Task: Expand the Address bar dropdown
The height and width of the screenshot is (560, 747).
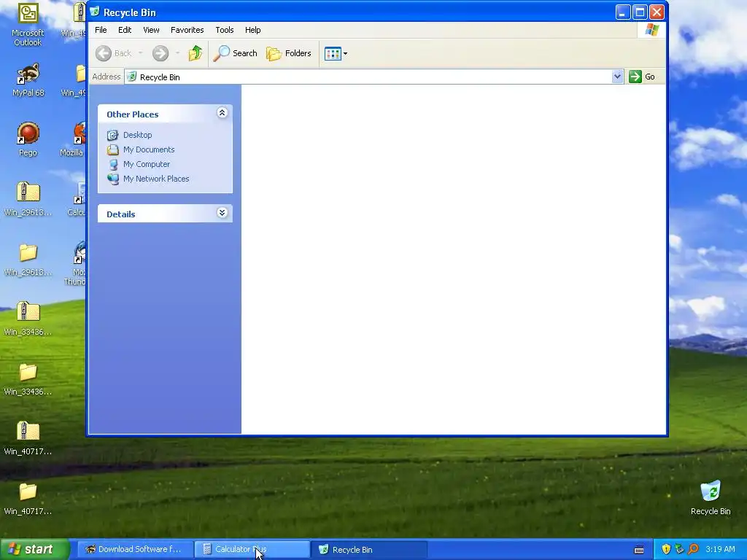Action: tap(617, 77)
